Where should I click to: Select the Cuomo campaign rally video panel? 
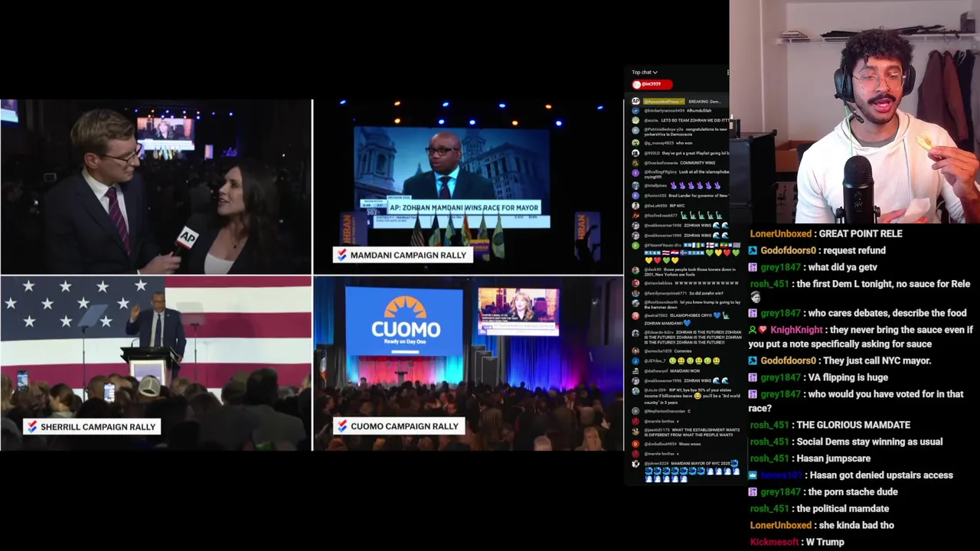click(x=469, y=364)
